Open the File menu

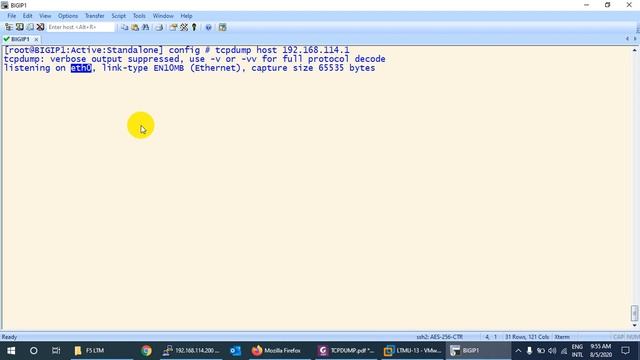11,16
